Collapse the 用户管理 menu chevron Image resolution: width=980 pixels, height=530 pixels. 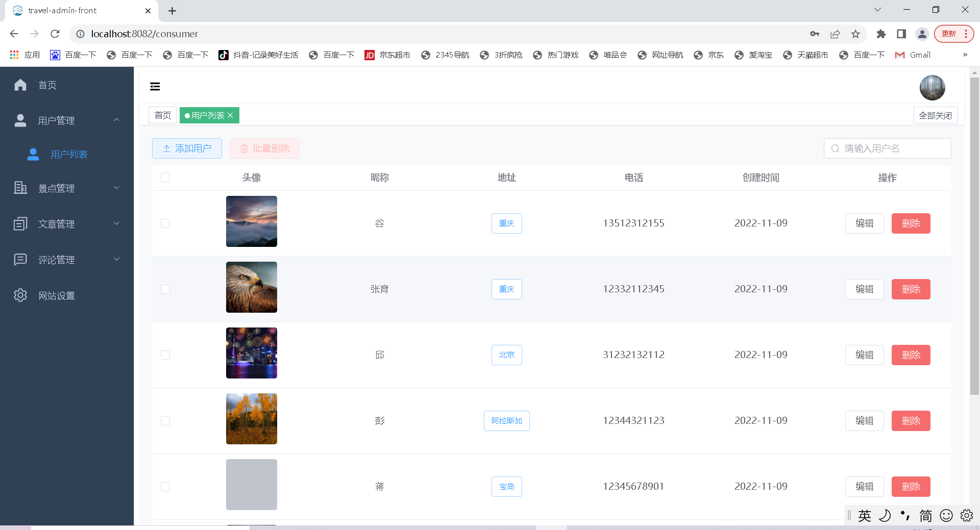[x=116, y=120]
